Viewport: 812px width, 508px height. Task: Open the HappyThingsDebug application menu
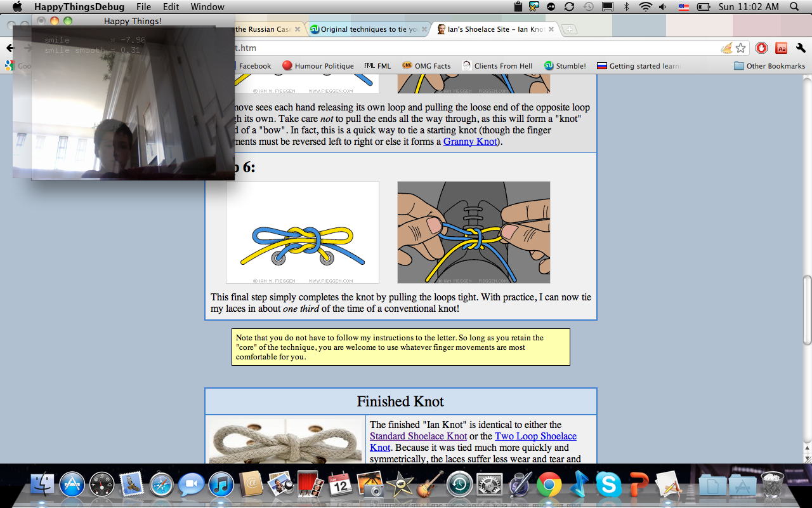coord(79,7)
